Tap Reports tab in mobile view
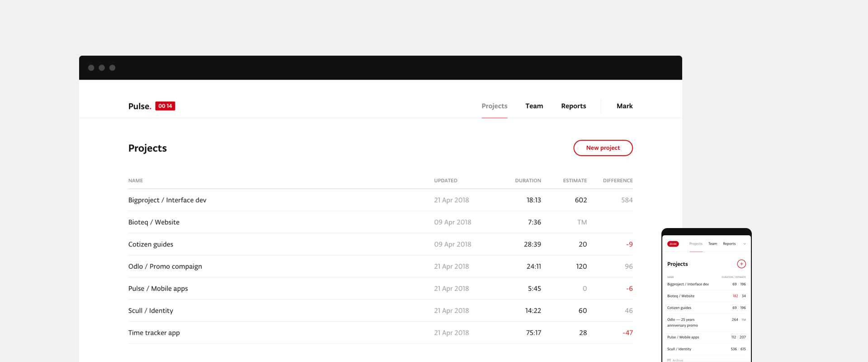The height and width of the screenshot is (362, 868). tap(729, 244)
